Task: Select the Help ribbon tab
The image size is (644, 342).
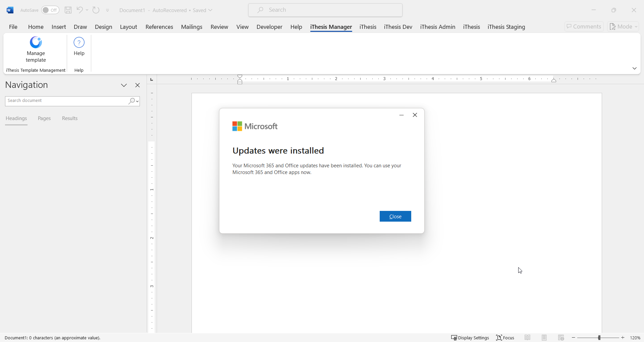Action: tap(296, 27)
